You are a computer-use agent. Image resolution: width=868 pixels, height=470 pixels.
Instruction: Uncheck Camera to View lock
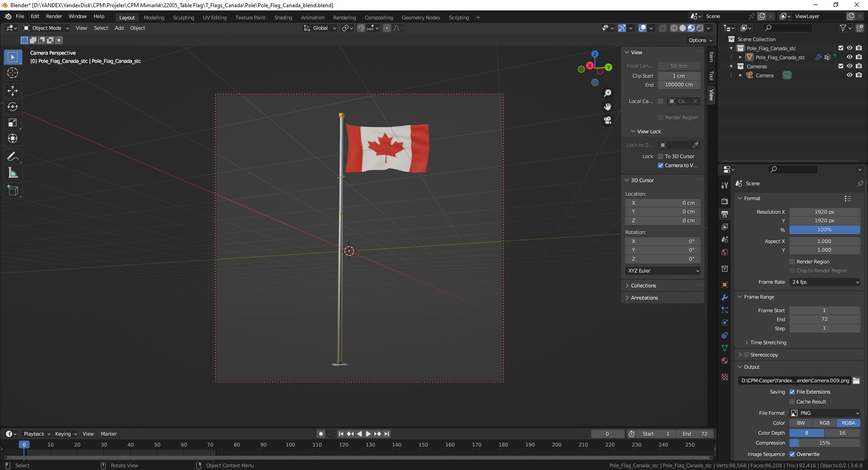click(x=660, y=165)
